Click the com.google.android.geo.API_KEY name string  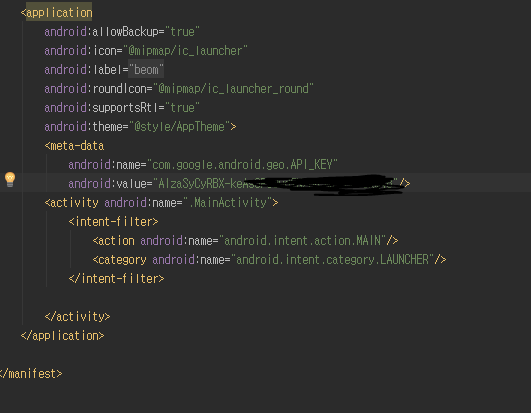point(242,165)
